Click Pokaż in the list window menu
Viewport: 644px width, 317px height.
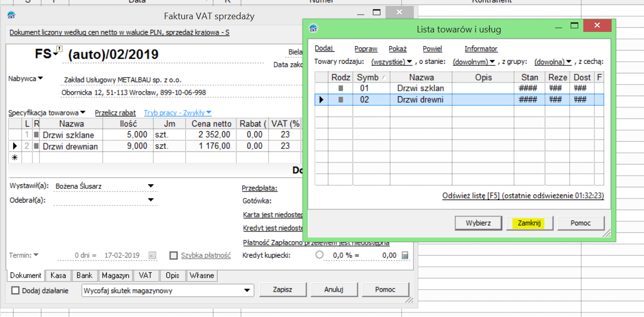click(398, 49)
